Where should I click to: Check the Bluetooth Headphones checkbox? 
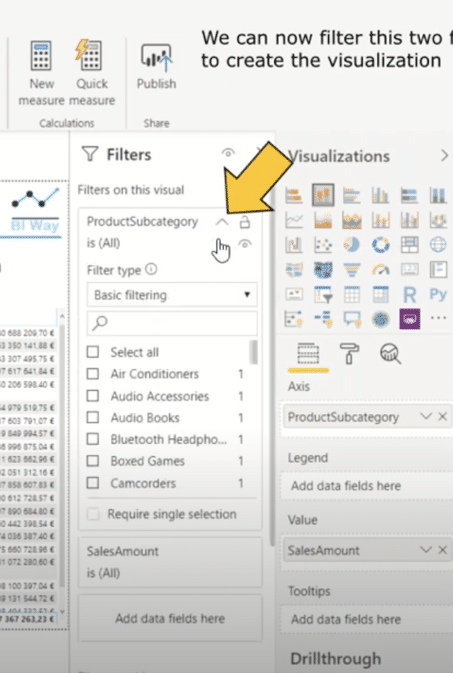93,439
